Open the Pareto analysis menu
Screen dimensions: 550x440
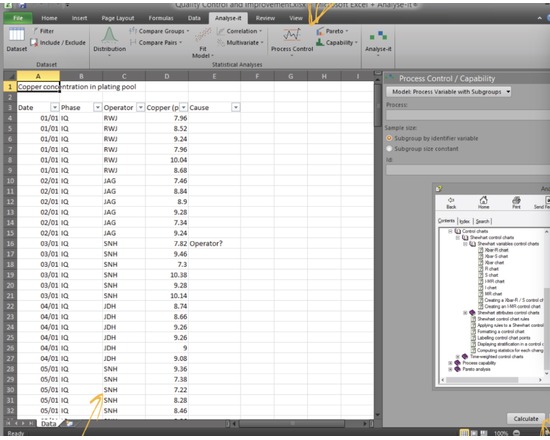coord(332,31)
